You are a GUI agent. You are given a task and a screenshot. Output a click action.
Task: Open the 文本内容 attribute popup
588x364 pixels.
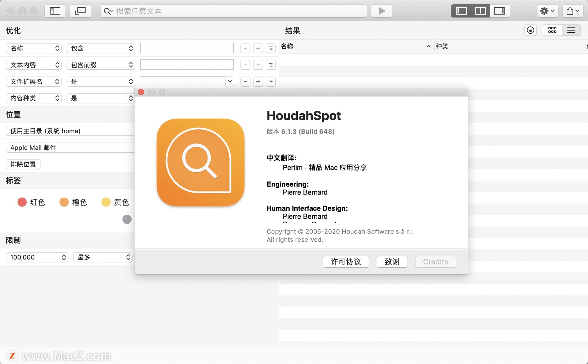click(x=34, y=65)
